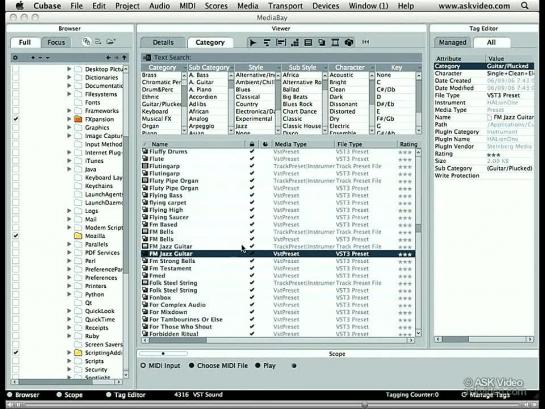Click the Play option in Scope
The width and height of the screenshot is (545, 409).
click(266, 366)
